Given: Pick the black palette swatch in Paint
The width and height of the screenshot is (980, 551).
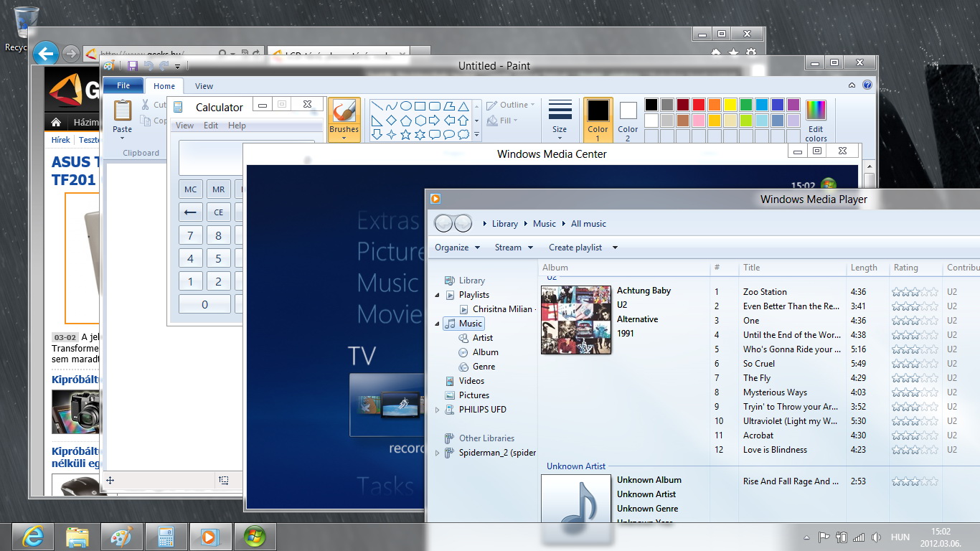Looking at the screenshot, I should [651, 105].
